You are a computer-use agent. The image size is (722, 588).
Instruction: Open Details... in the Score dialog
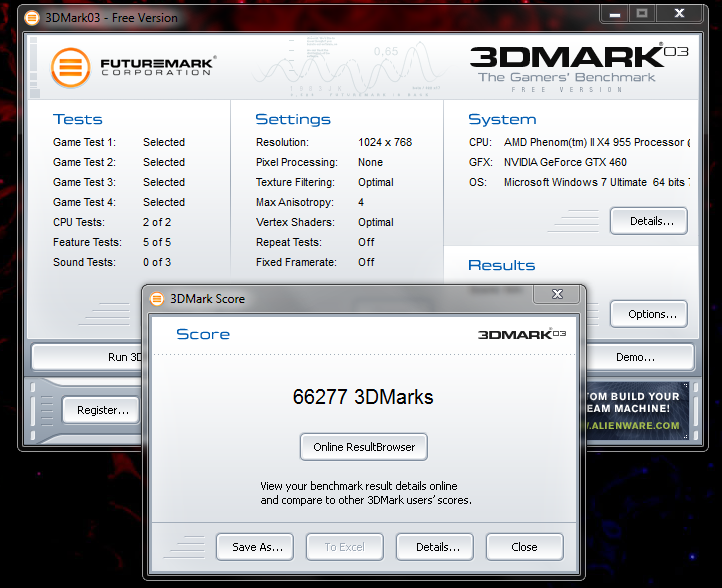click(x=435, y=547)
